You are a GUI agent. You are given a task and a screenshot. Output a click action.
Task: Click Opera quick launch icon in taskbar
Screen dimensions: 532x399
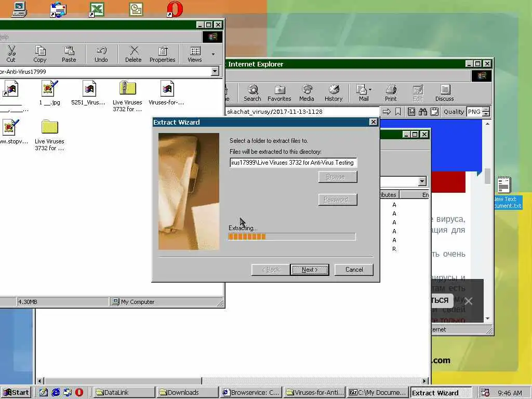point(79,392)
